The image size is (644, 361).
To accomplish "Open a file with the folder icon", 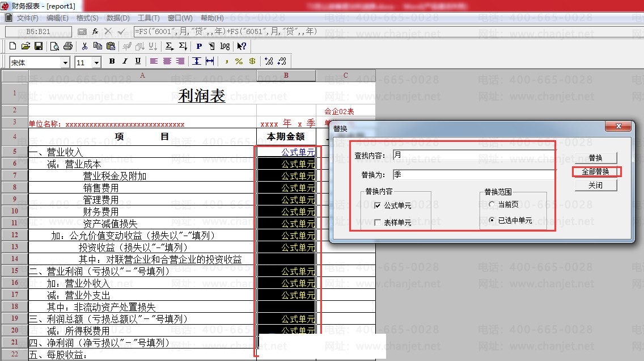I will 26,46.
